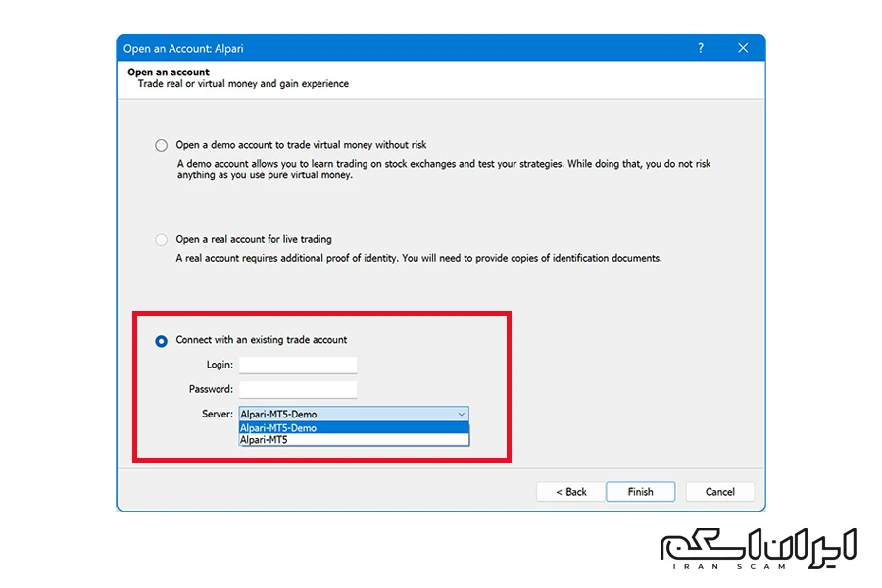Image resolution: width=882 pixels, height=588 pixels.
Task: Click the Login input field
Action: click(298, 365)
